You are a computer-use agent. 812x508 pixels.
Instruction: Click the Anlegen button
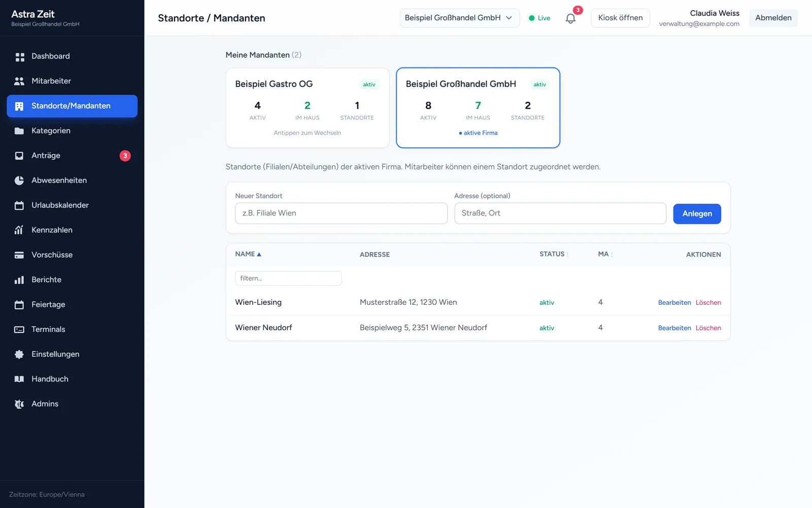tap(697, 214)
